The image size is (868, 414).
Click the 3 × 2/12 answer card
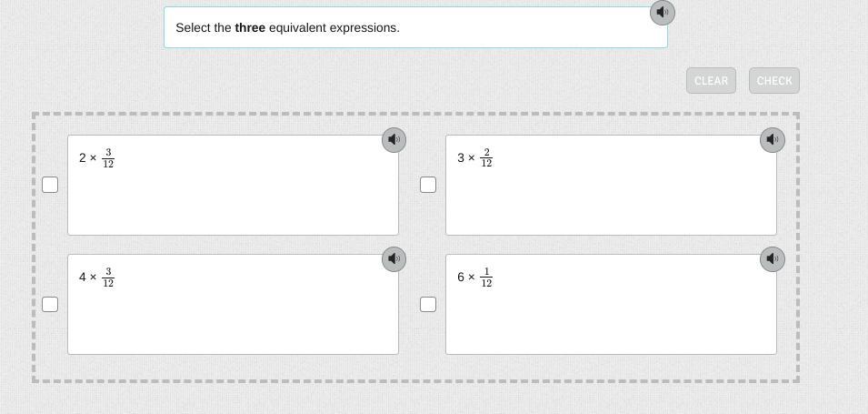click(x=611, y=196)
